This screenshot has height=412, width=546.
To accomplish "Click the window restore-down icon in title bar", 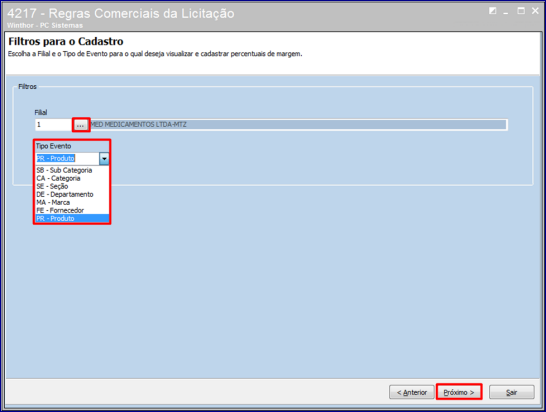I will point(492,11).
